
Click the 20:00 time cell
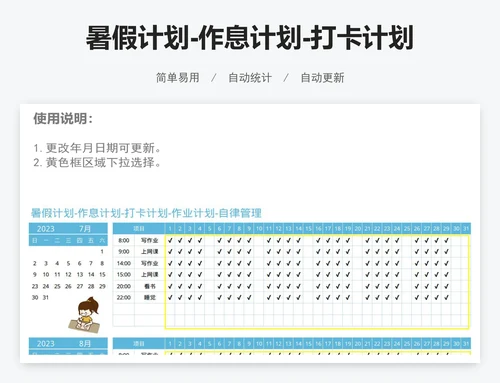coord(124,286)
